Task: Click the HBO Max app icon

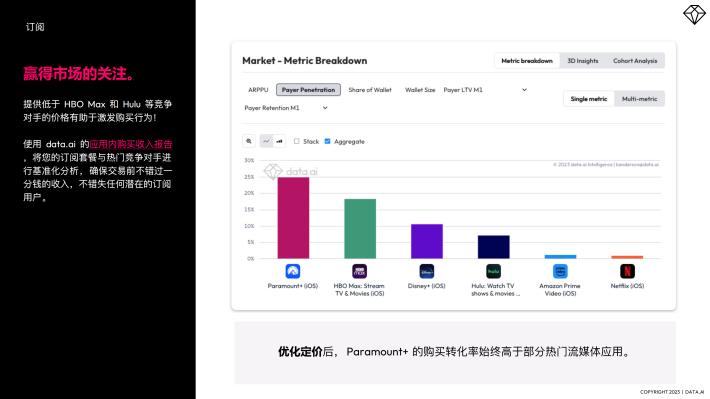Action: [x=360, y=271]
